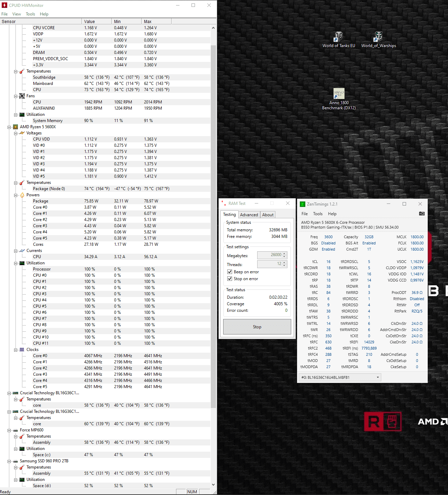Collapse the Fans section
This screenshot has height=495, width=448.
point(16,96)
